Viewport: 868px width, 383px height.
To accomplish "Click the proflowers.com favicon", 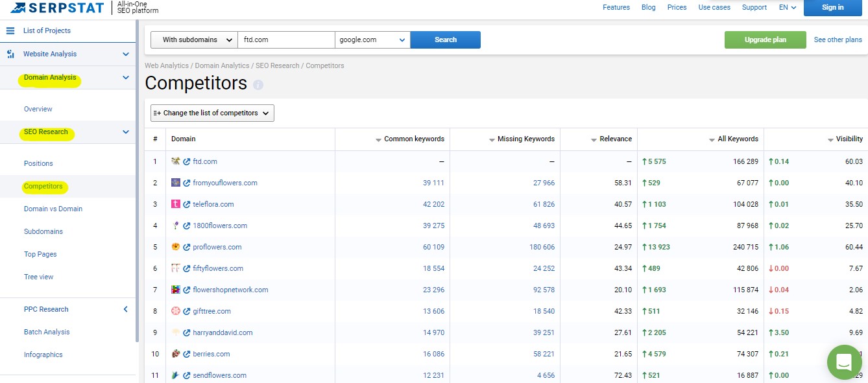I will [x=175, y=247].
